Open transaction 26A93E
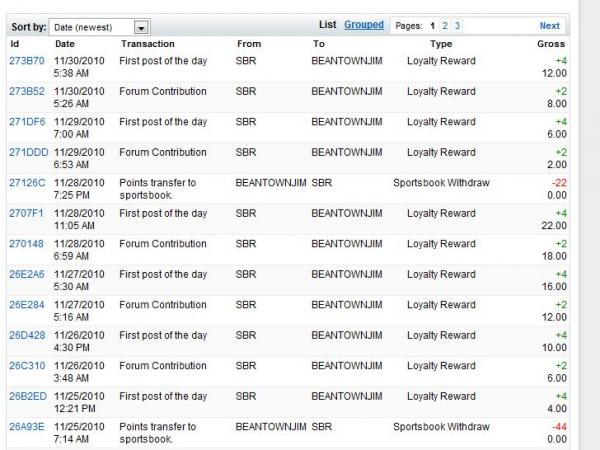 click(x=27, y=427)
